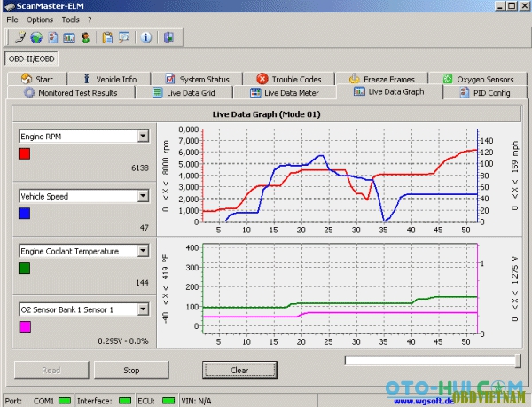Click the blue Vehicle Speed color swatch
Screen dimensions: 532x407
point(25,214)
